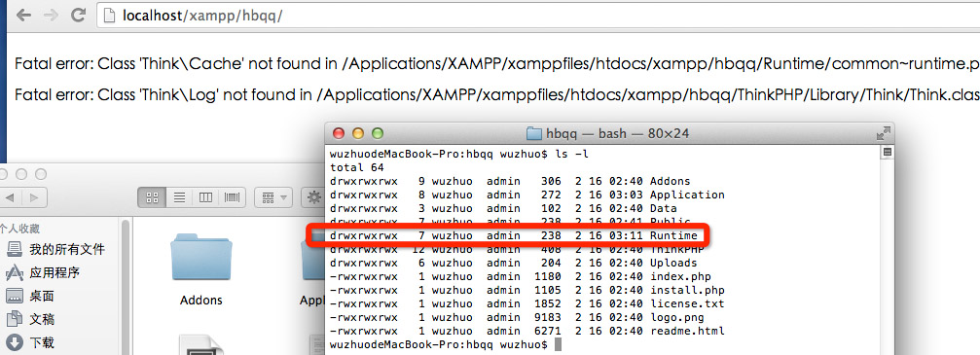Click the Terminal fullscreen arrows icon

point(883,133)
